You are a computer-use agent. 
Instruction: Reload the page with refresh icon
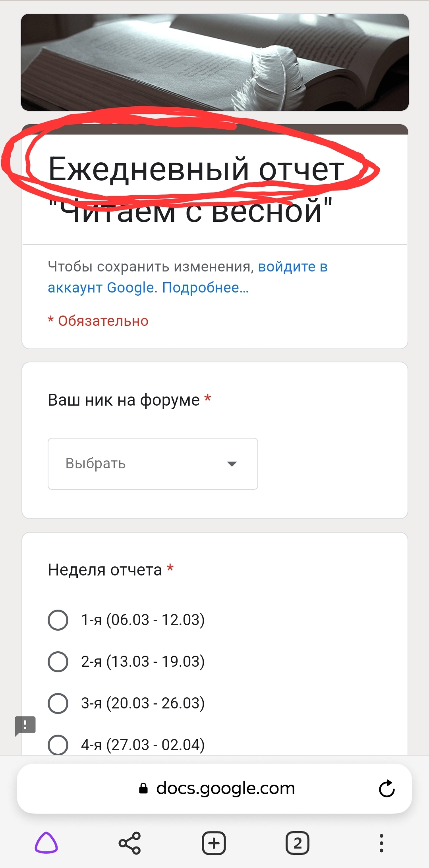coord(386,789)
